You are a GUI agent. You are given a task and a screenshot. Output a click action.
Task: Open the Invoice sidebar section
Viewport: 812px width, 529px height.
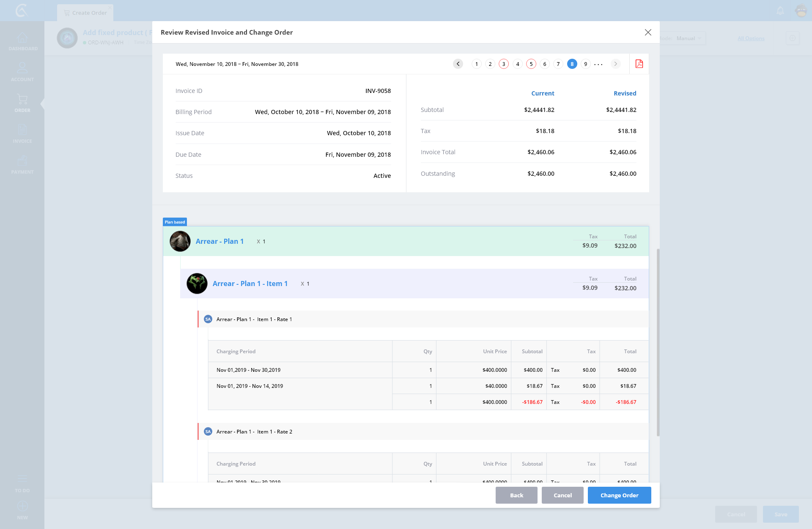pyautogui.click(x=22, y=134)
